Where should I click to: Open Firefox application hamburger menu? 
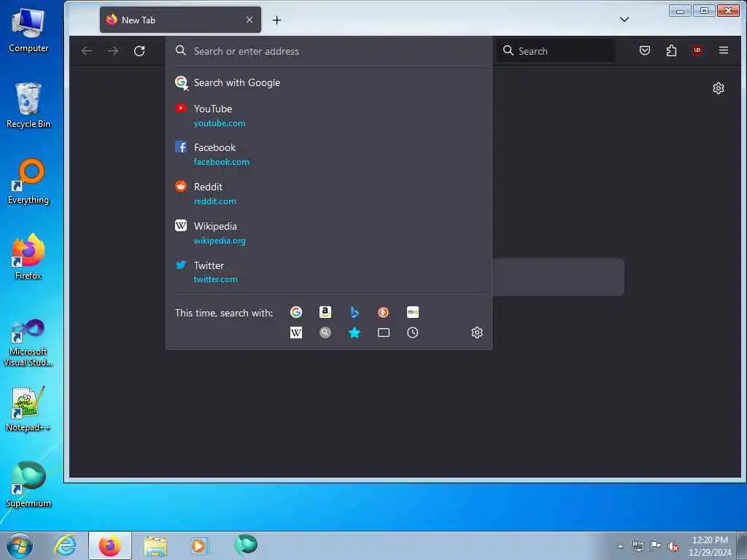pos(724,50)
